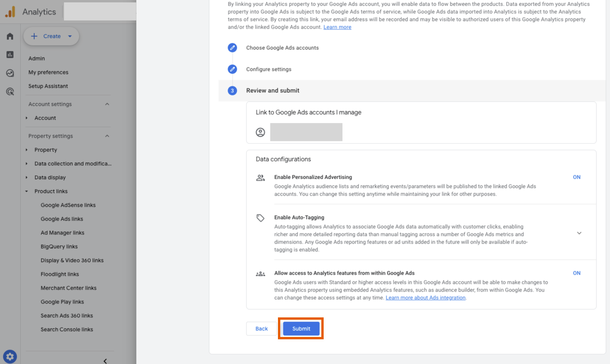Collapse the admin navigation panel arrow
Screen dimensions: 610x364
pyautogui.click(x=105, y=361)
